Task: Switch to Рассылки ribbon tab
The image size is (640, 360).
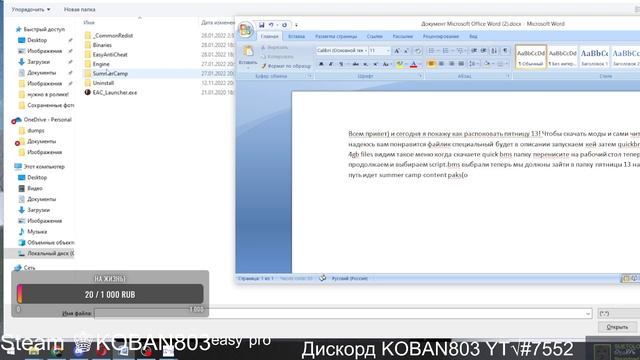Action: coord(402,36)
